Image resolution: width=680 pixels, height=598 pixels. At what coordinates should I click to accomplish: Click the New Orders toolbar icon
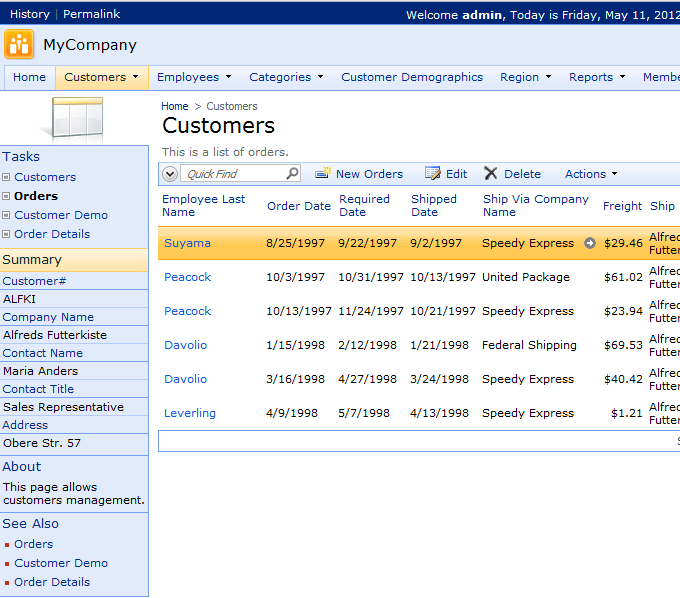tap(323, 174)
